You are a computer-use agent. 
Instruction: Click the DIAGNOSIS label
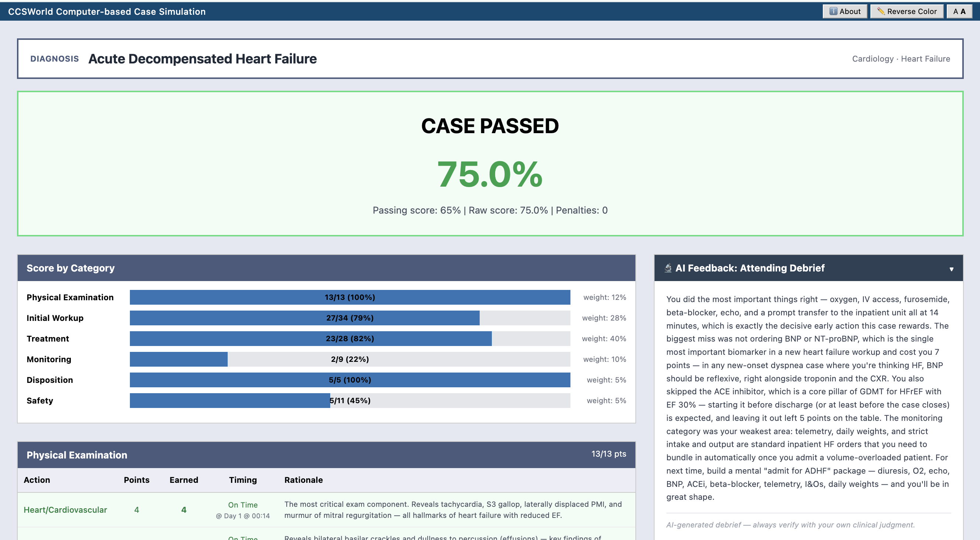pos(54,59)
